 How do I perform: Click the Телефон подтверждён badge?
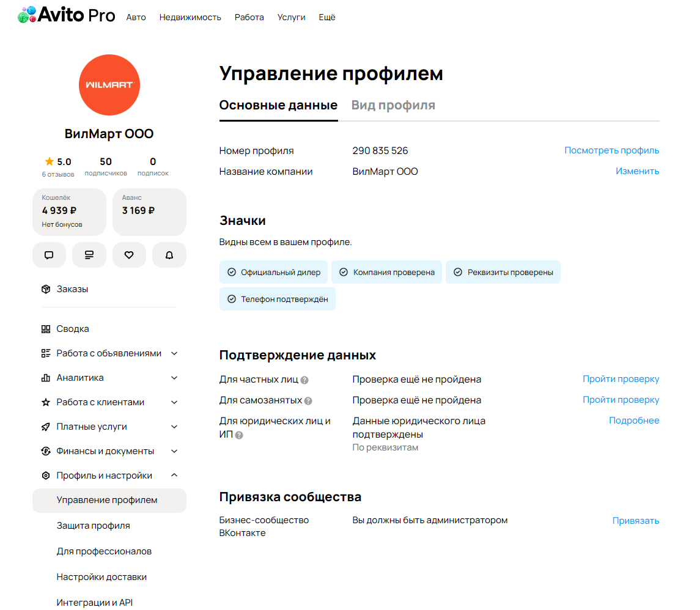pos(277,299)
